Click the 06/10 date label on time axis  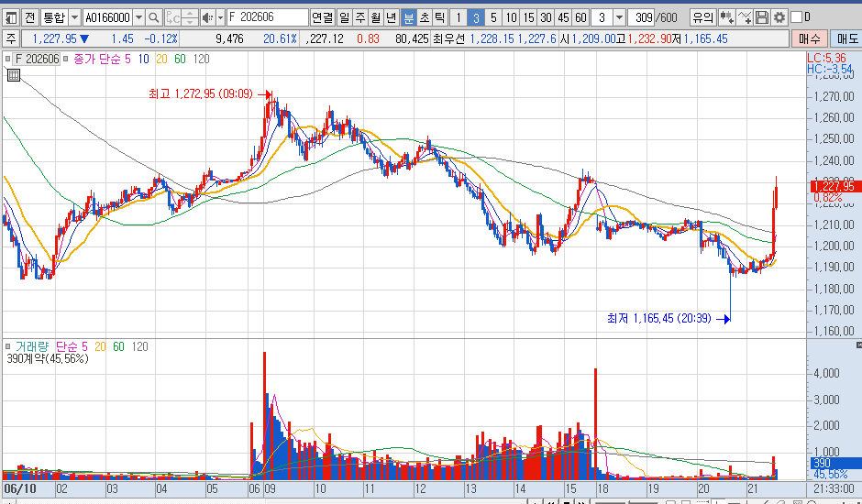(20, 488)
